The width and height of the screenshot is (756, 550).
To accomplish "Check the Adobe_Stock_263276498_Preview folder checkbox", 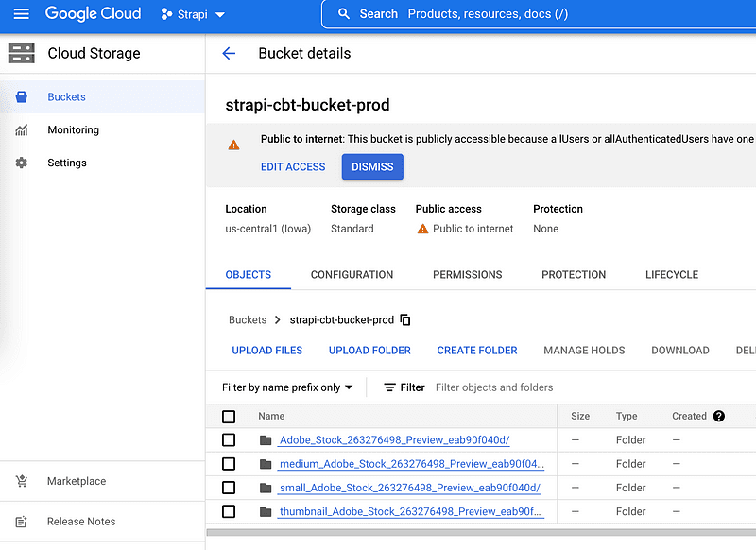I will (229, 440).
